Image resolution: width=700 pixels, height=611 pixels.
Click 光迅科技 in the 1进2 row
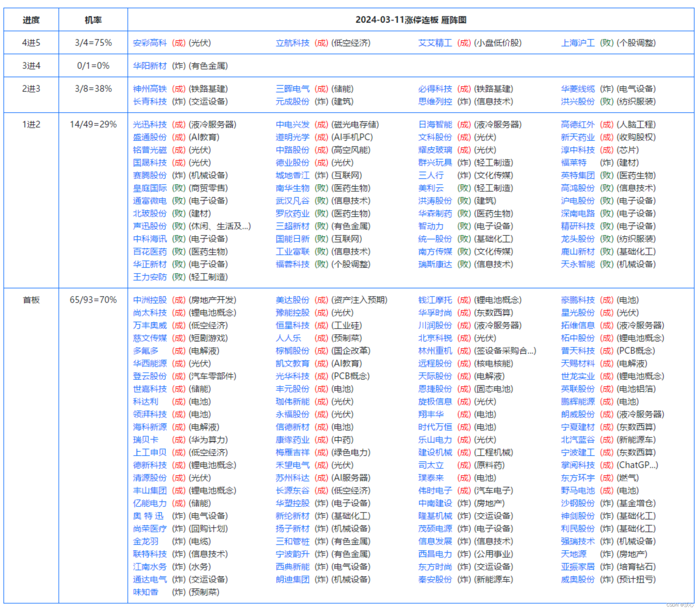[150, 125]
